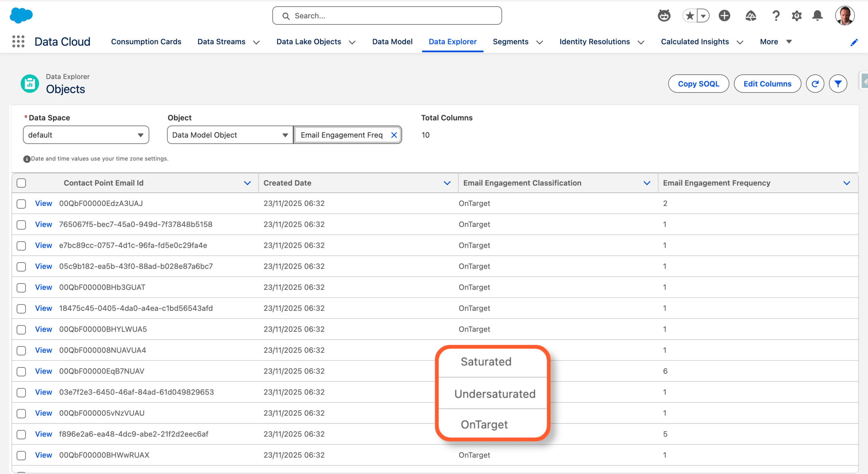This screenshot has height=474, width=868.
Task: Open the notifications bell
Action: click(x=817, y=16)
